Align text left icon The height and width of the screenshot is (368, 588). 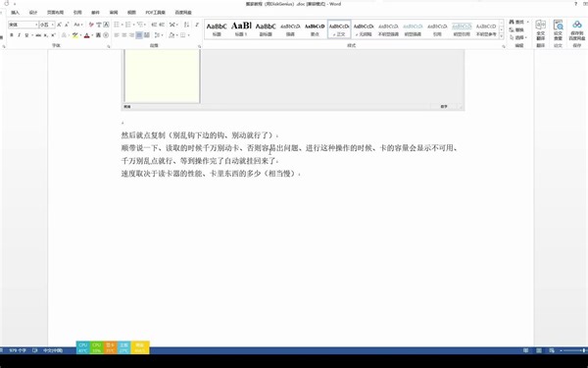117,35
